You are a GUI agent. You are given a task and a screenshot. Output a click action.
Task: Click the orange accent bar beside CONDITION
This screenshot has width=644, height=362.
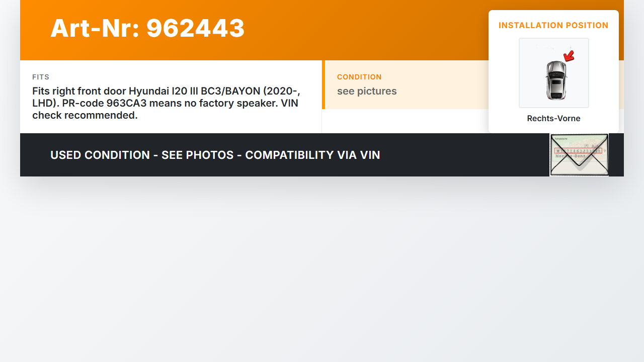(x=324, y=84)
